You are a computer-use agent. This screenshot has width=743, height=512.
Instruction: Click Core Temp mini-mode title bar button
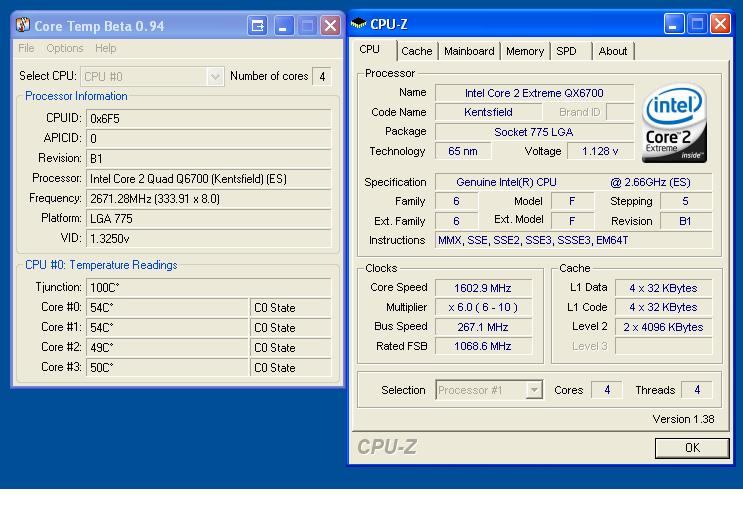point(258,25)
